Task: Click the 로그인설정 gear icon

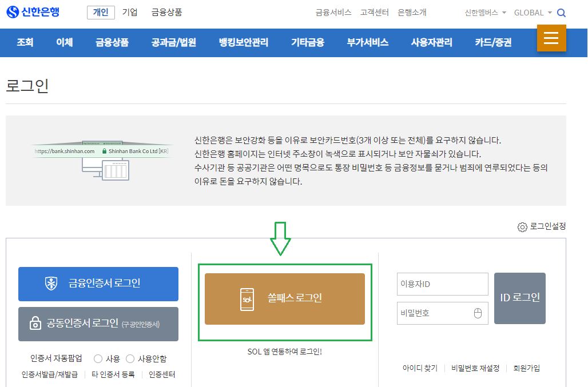Action: (x=522, y=227)
